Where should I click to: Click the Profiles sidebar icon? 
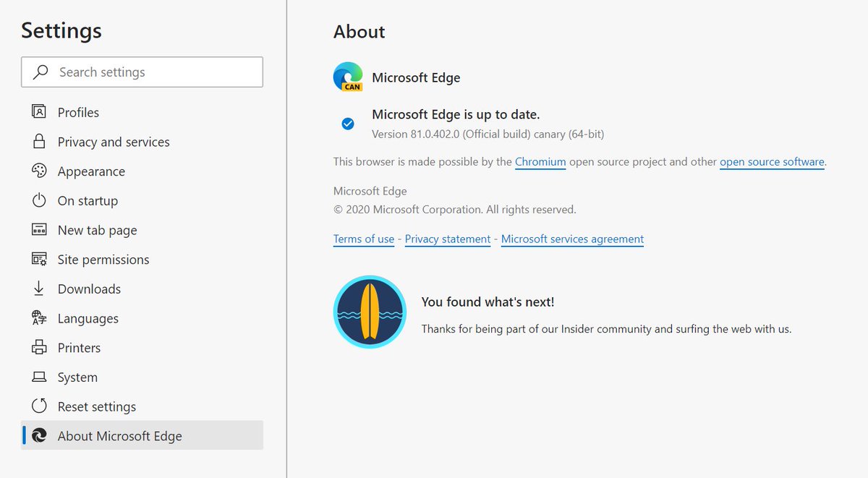[39, 112]
